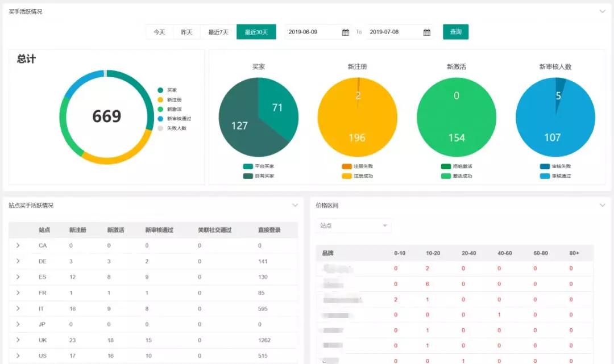The height and width of the screenshot is (364, 614).
Task: Toggle the 新注册 legend in the 总计 chart
Action: point(169,100)
